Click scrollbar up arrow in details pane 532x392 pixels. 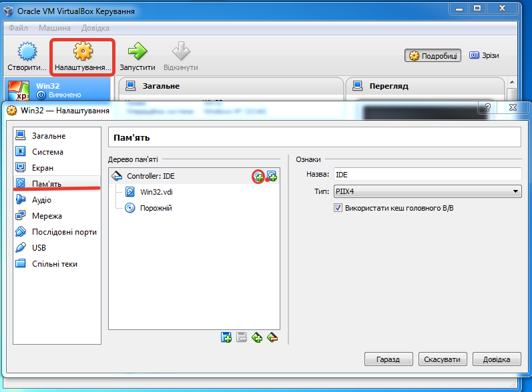(x=512, y=82)
